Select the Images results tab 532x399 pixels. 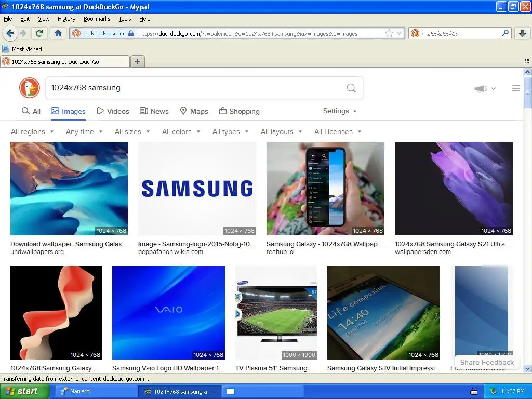point(68,111)
